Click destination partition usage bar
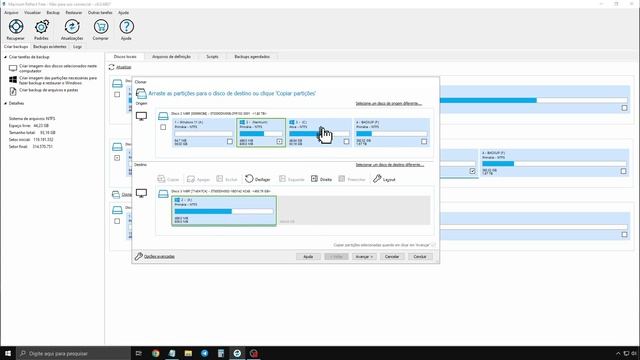The image size is (640, 360). pyautogui.click(x=224, y=211)
